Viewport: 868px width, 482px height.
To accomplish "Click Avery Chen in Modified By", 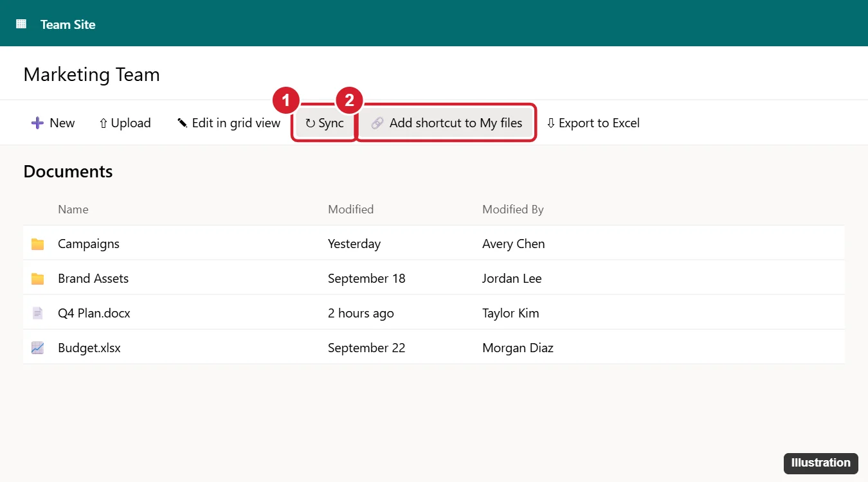I will (x=514, y=244).
